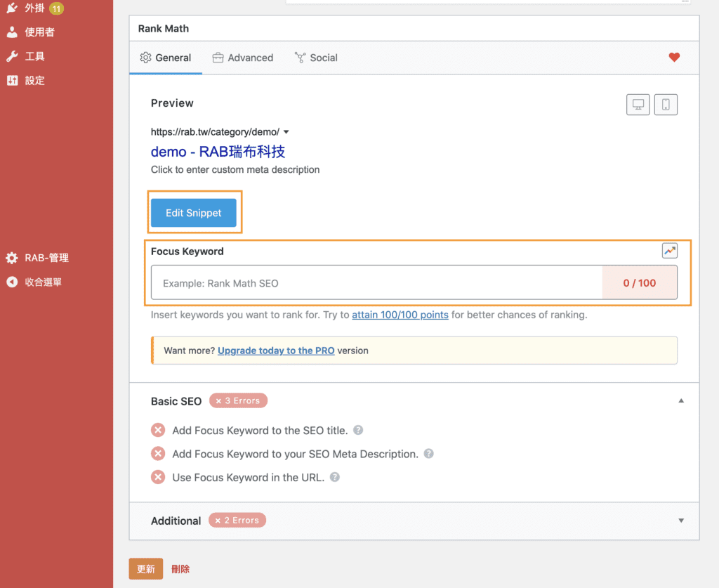The height and width of the screenshot is (588, 719).
Task: Open the Upgrade today to the PRO link
Action: coord(275,350)
